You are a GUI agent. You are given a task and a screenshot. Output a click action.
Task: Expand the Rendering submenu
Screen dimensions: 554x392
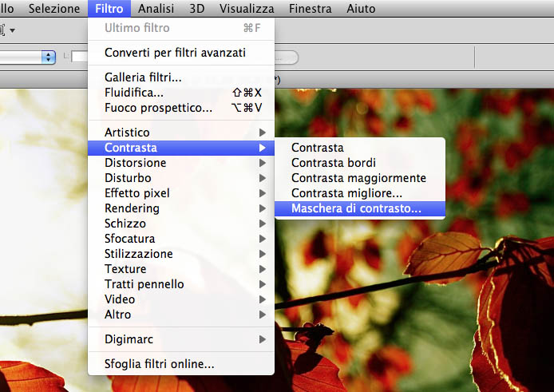click(181, 208)
